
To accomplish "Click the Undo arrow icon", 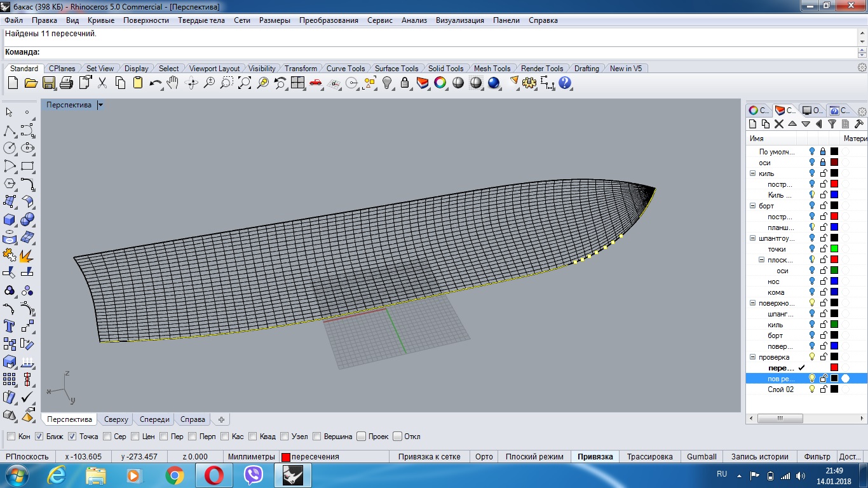I will pyautogui.click(x=156, y=83).
